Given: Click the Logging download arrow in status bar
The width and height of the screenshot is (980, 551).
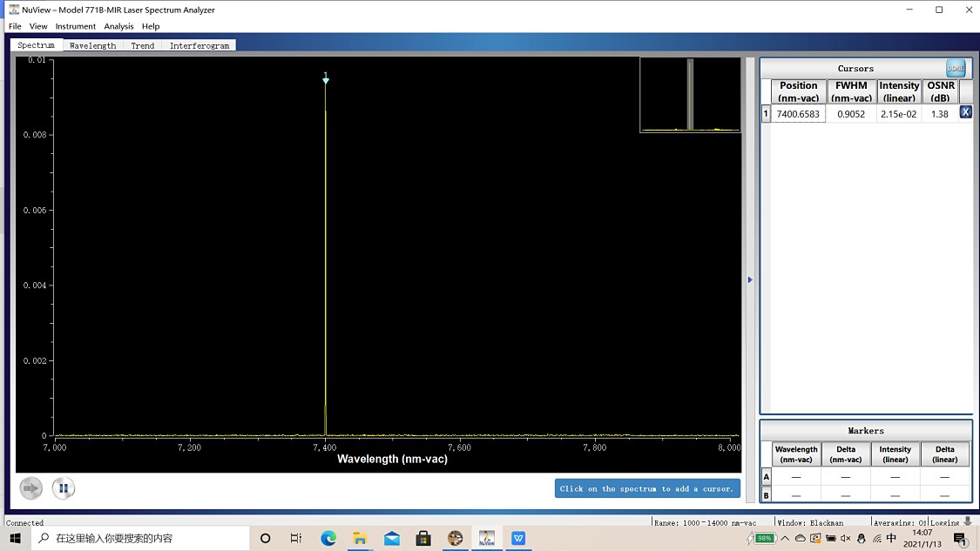Looking at the screenshot, I should pyautogui.click(x=967, y=521).
